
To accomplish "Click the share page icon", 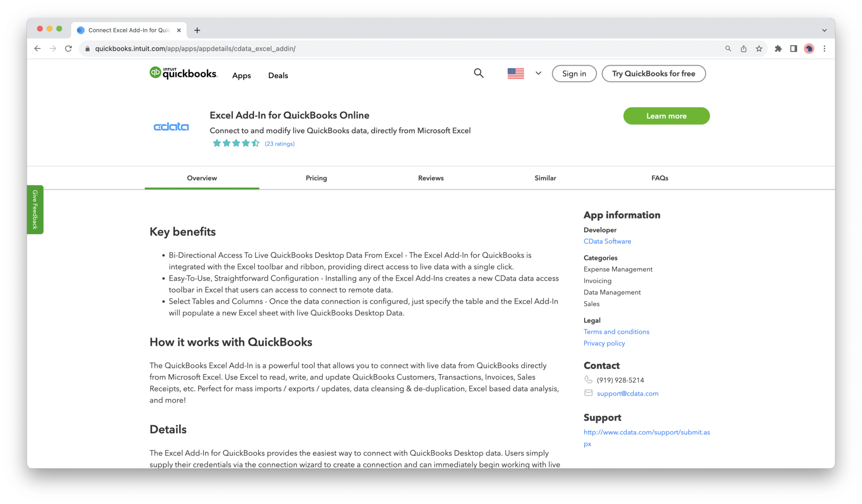I will [744, 49].
